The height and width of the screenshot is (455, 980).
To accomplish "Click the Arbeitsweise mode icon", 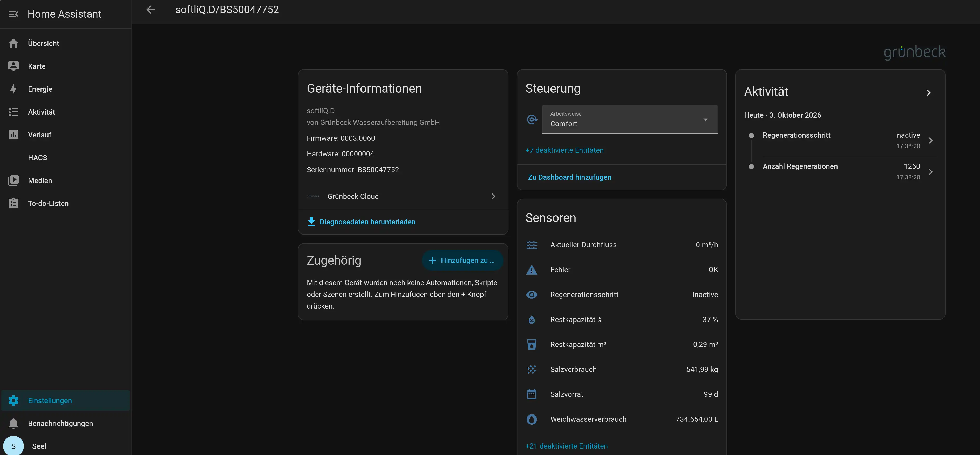I will click(532, 119).
